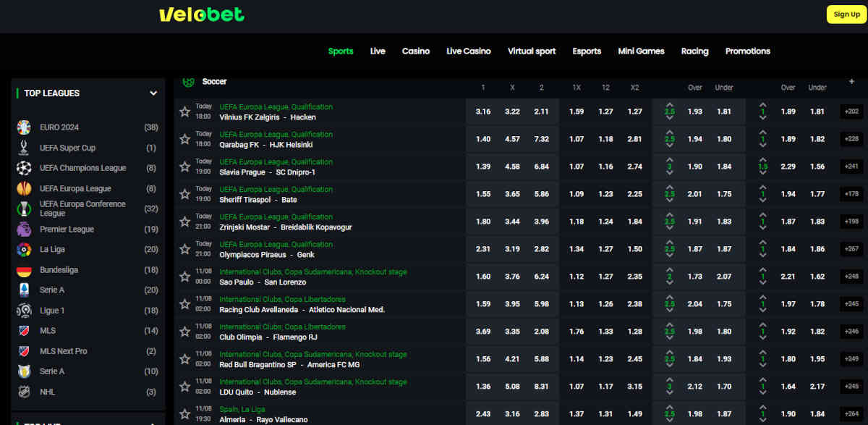The height and width of the screenshot is (425, 868).
Task: Go to the Casino tab
Action: (x=416, y=51)
